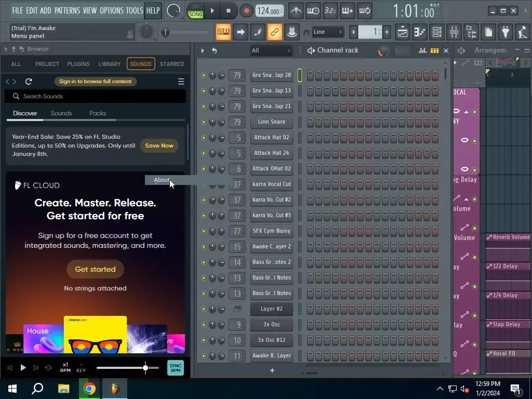Add a new pattern with plus
This screenshot has width=532, height=399.
click(387, 32)
